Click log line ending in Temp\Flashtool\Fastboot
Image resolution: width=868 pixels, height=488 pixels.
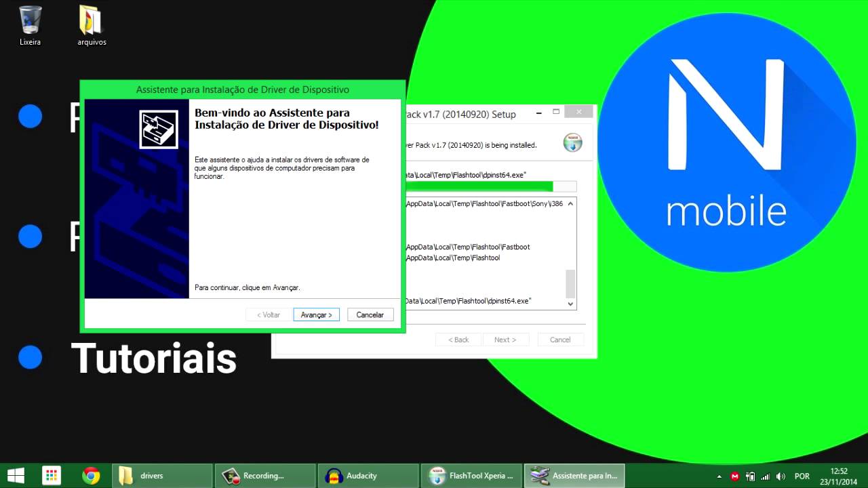[468, 247]
